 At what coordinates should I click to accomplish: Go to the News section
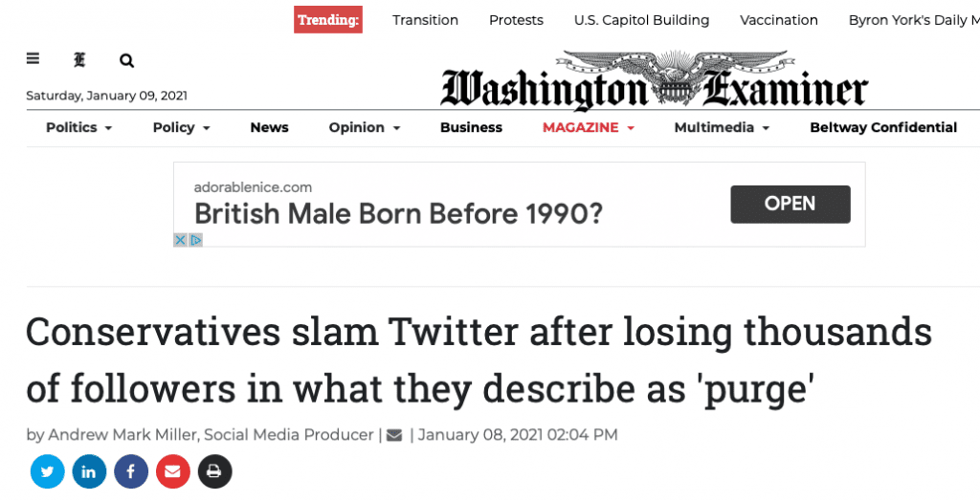[x=269, y=127]
